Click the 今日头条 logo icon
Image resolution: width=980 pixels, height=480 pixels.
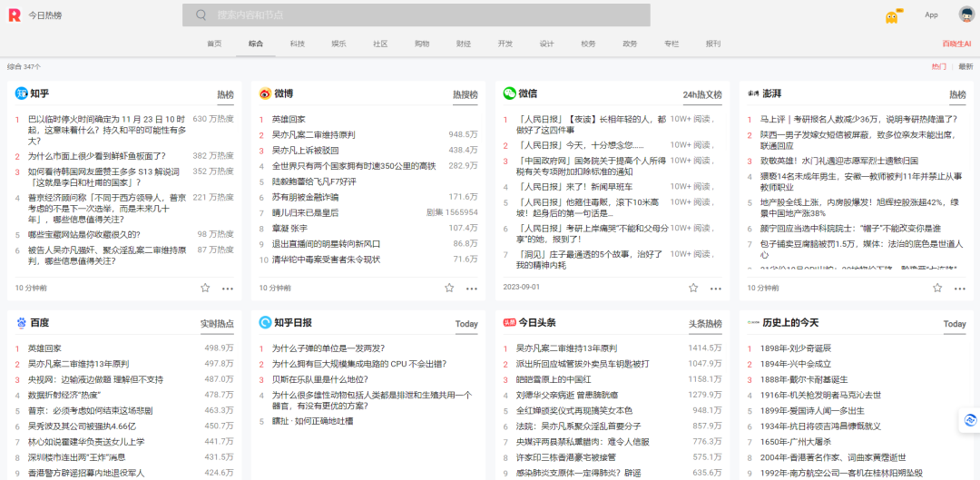point(509,323)
